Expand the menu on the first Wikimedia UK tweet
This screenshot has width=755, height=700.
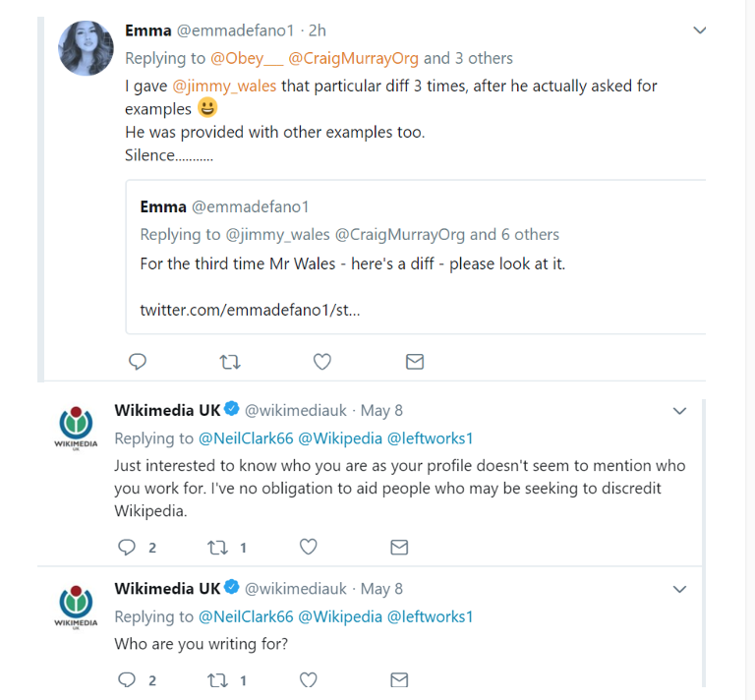pos(679,411)
